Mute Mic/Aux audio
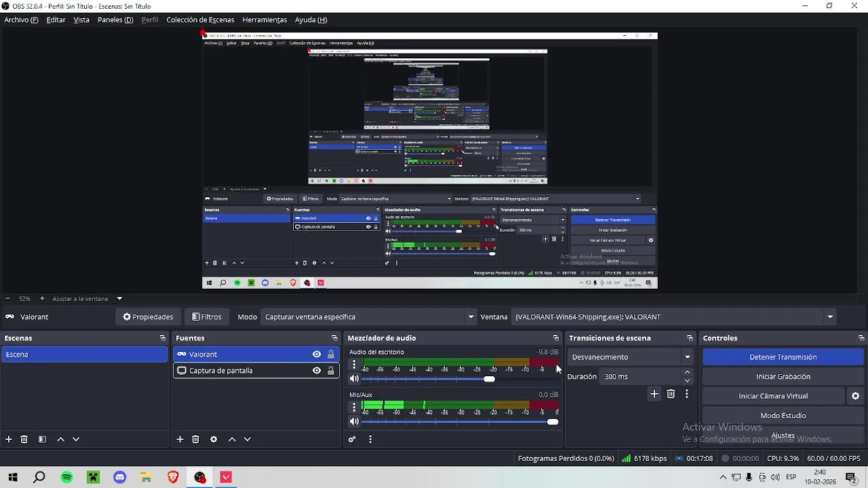Screen dimensions: 868x488 coord(354,422)
